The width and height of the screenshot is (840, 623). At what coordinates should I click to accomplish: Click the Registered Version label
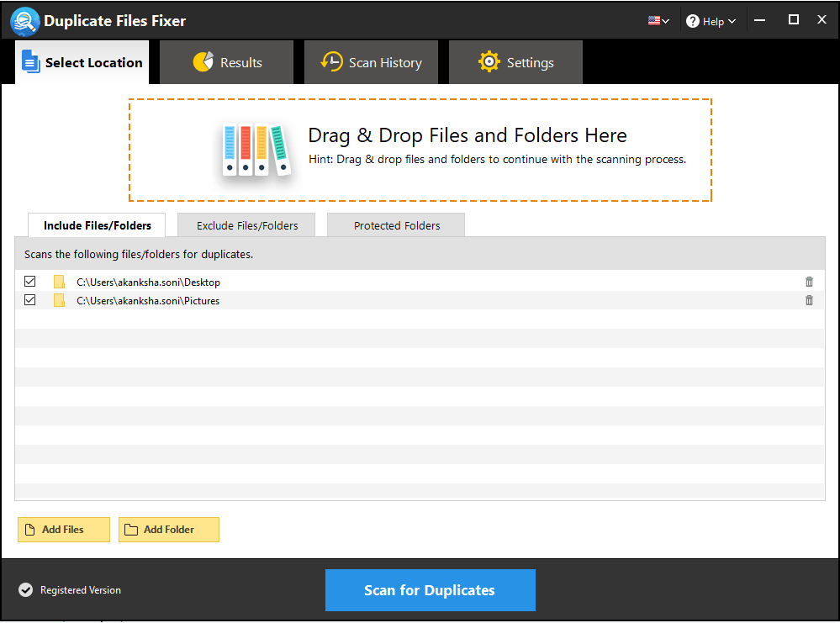coord(81,589)
